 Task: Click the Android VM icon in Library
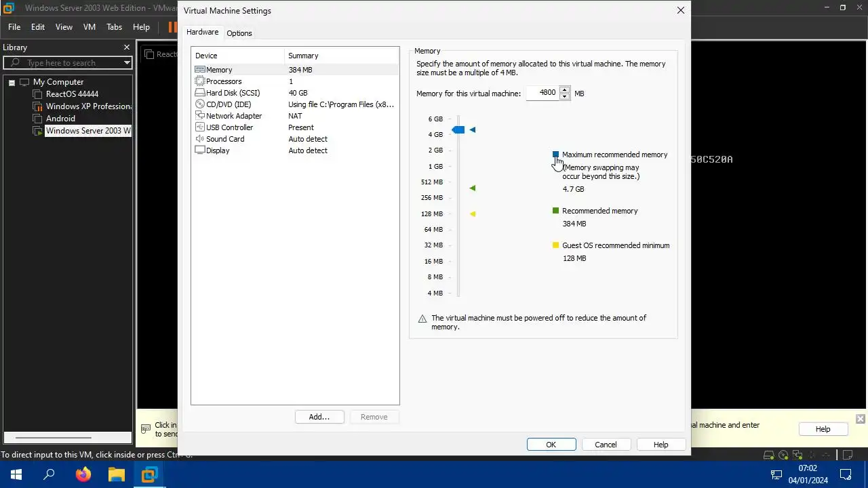pyautogui.click(x=38, y=119)
